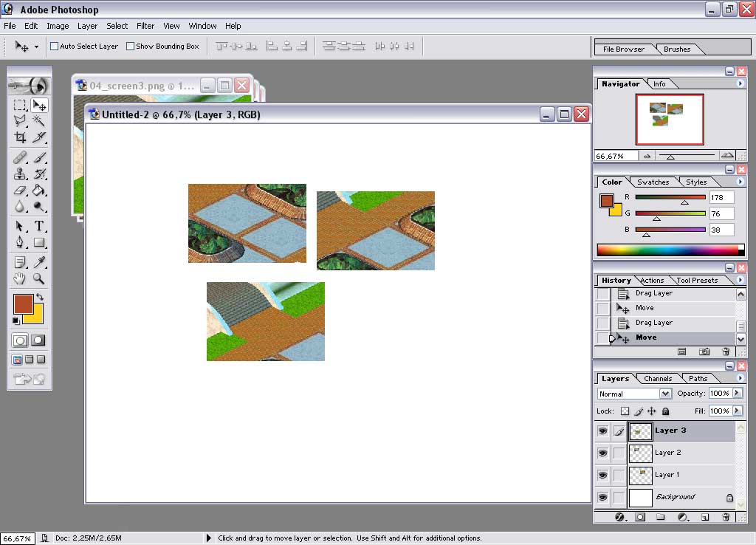Screen dimensions: 756x545
Task: Open the File Browser tab
Action: tap(623, 49)
